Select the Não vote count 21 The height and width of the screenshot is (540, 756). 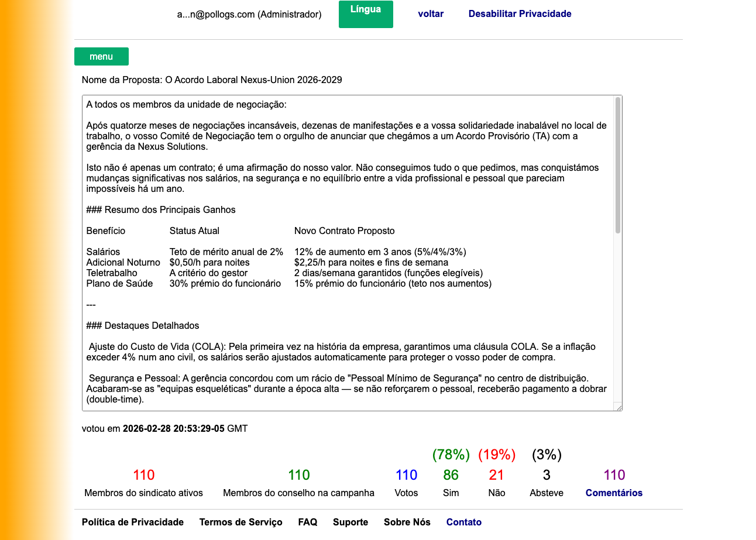(496, 475)
